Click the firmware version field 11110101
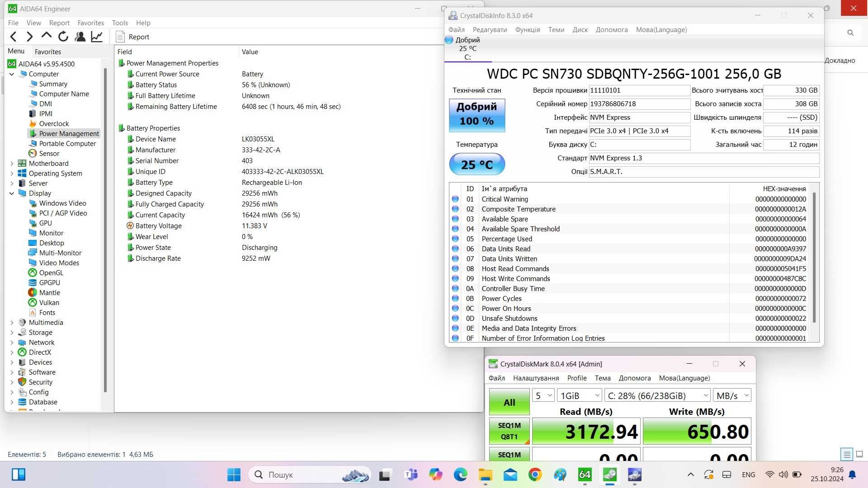This screenshot has width=868, height=488. (639, 90)
